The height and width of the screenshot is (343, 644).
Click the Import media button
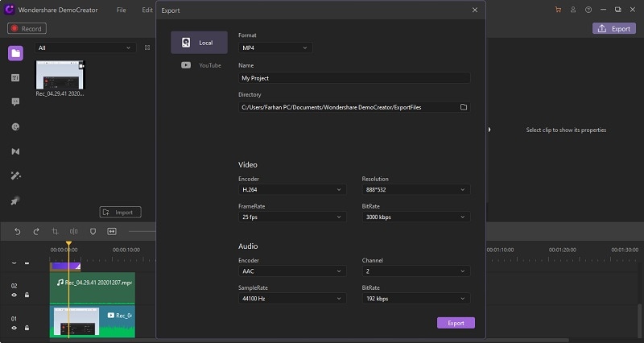(120, 213)
